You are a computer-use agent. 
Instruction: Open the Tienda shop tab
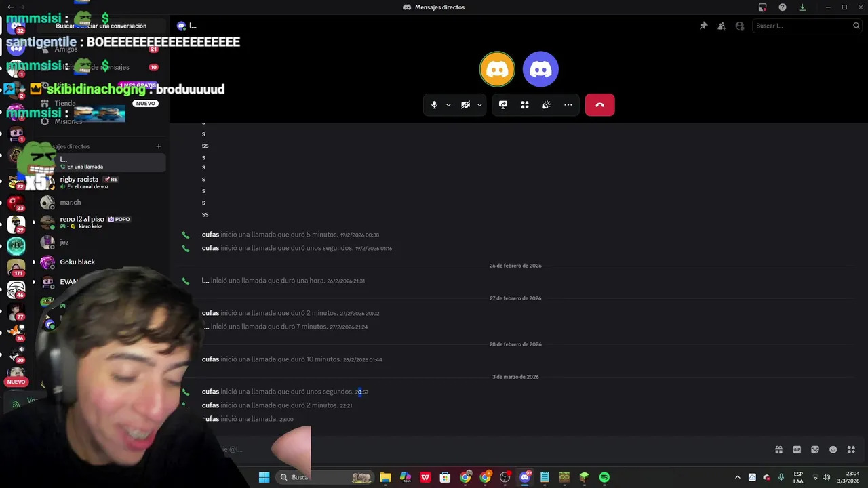tap(100, 104)
